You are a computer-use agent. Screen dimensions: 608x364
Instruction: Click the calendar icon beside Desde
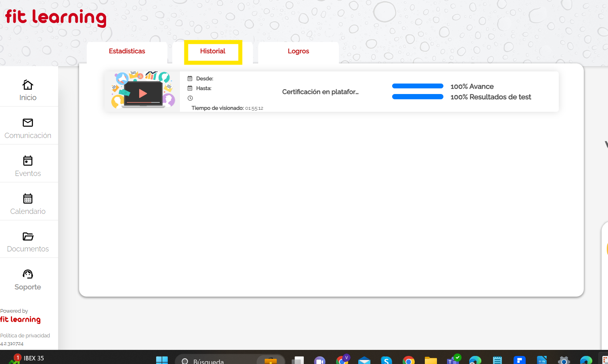pyautogui.click(x=190, y=79)
